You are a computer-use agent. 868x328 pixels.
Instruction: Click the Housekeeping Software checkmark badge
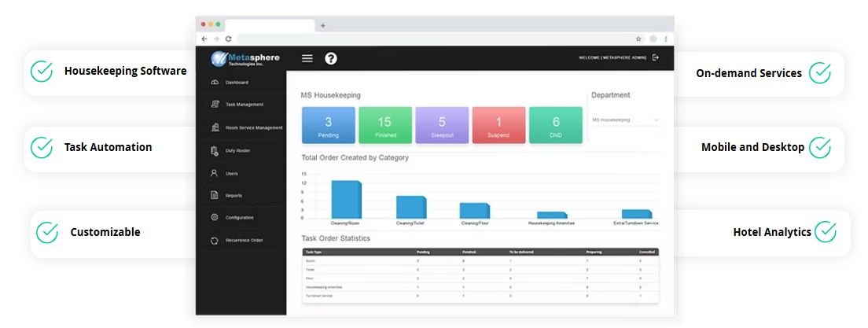click(x=42, y=72)
